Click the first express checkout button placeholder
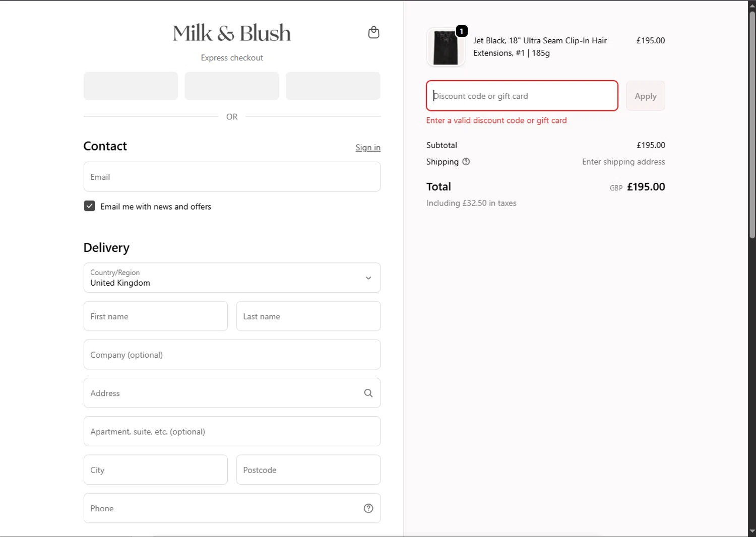756x537 pixels. coord(131,86)
